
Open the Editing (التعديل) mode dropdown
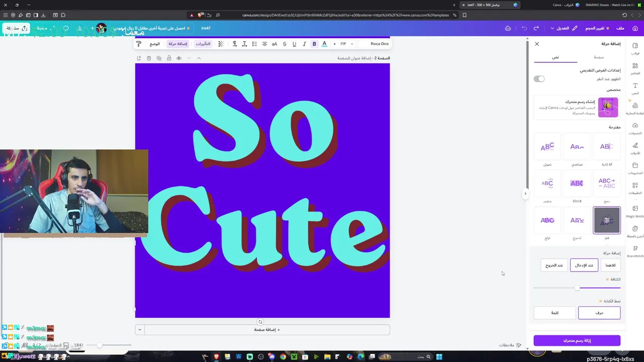tap(564, 28)
